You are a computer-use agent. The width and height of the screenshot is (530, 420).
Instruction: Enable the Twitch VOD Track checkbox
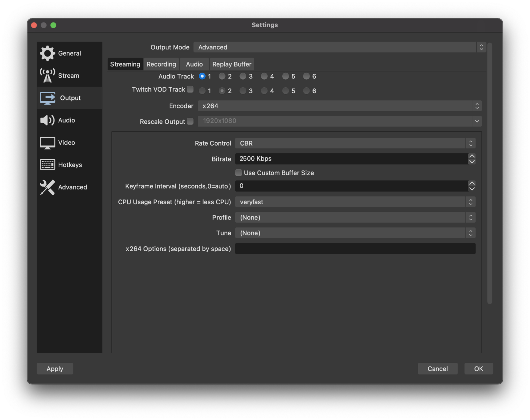click(190, 89)
